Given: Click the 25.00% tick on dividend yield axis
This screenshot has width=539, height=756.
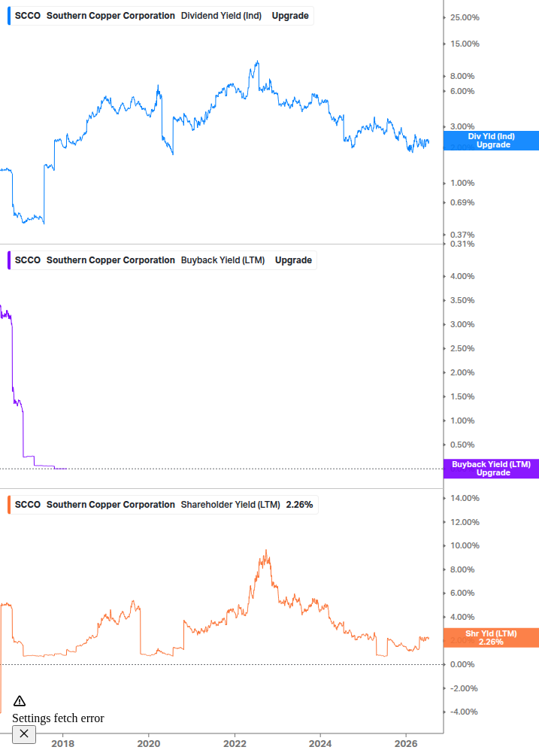Looking at the screenshot, I should (465, 18).
